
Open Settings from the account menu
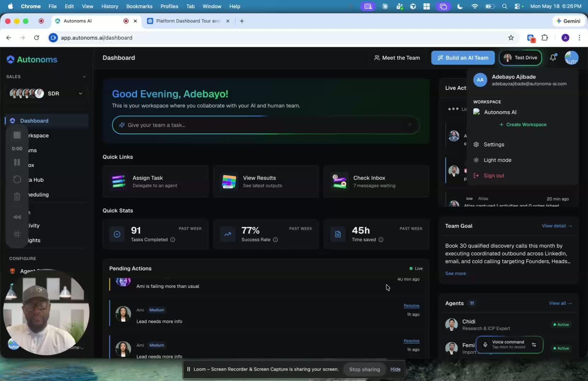tap(494, 145)
